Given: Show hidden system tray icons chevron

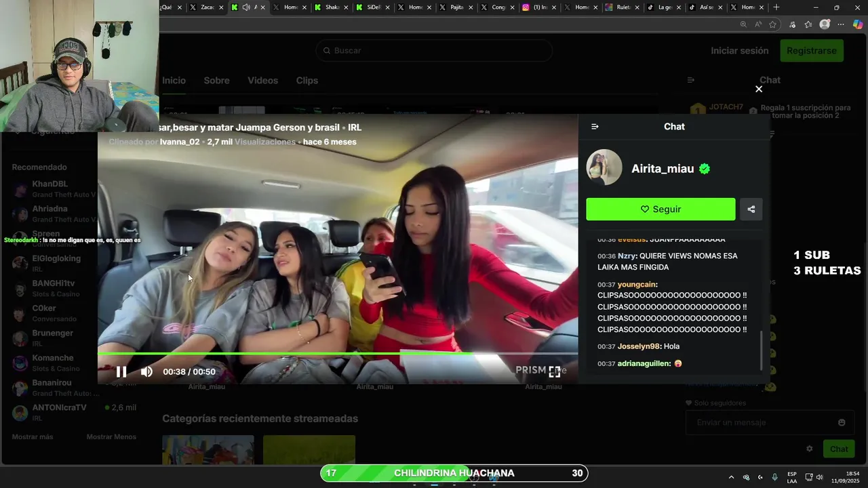Looking at the screenshot, I should [731, 477].
